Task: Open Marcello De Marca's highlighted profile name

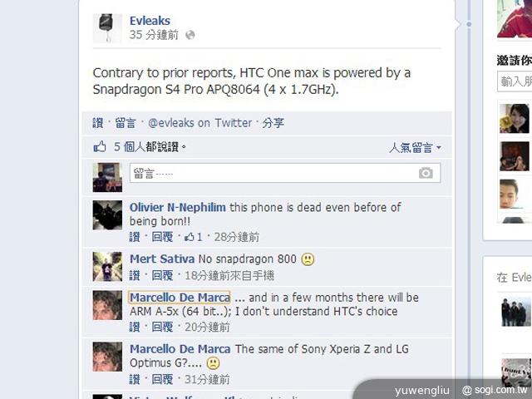Action: pyautogui.click(x=180, y=298)
